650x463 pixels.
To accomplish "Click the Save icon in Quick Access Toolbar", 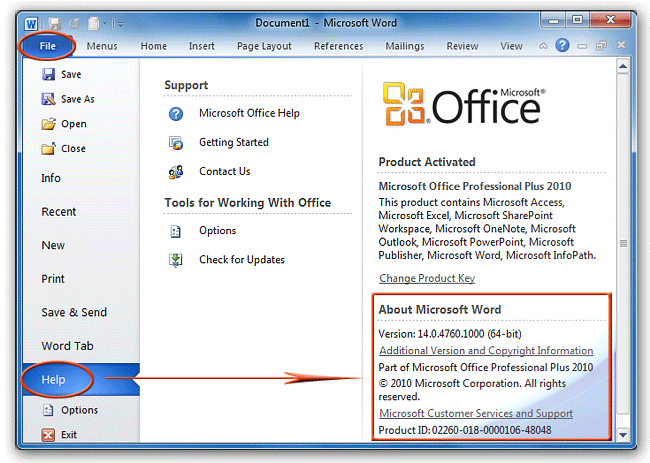I will 54,24.
